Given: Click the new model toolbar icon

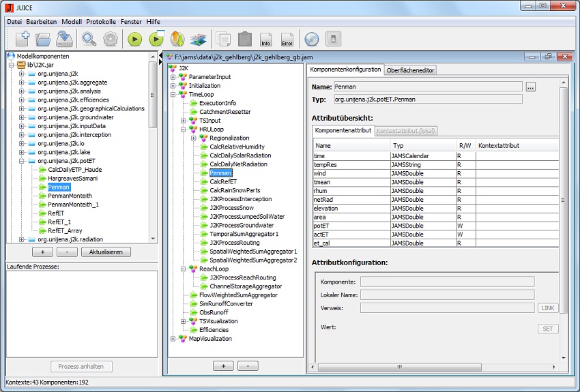Looking at the screenshot, I should pos(22,39).
